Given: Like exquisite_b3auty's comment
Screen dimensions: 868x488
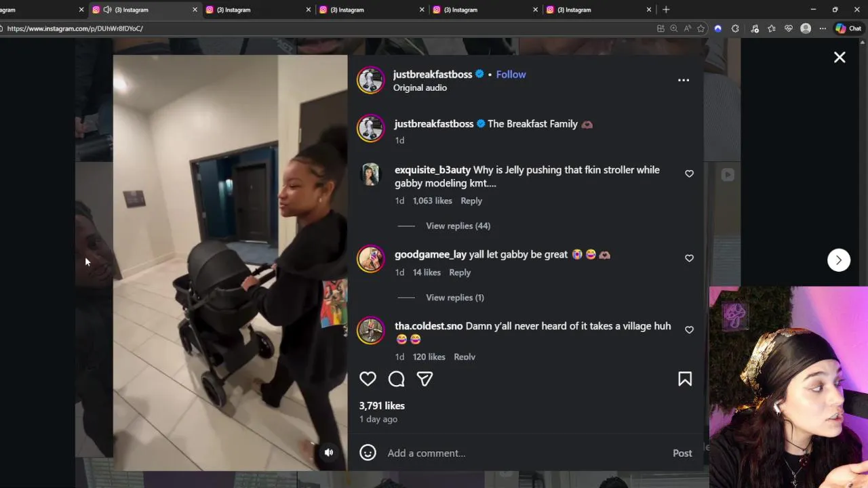Looking at the screenshot, I should [x=689, y=174].
